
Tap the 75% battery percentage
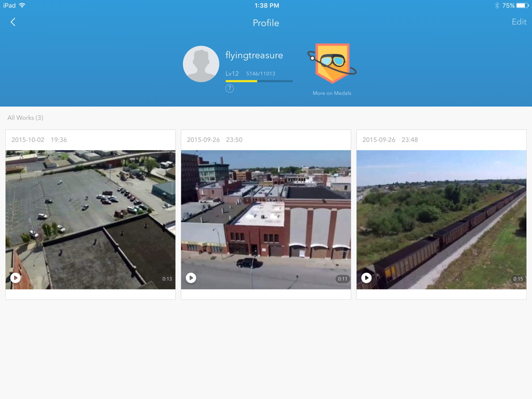tap(508, 5)
